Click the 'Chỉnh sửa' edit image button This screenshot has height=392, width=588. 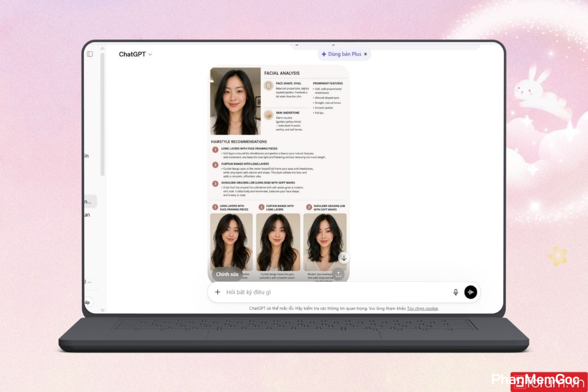[x=227, y=274]
